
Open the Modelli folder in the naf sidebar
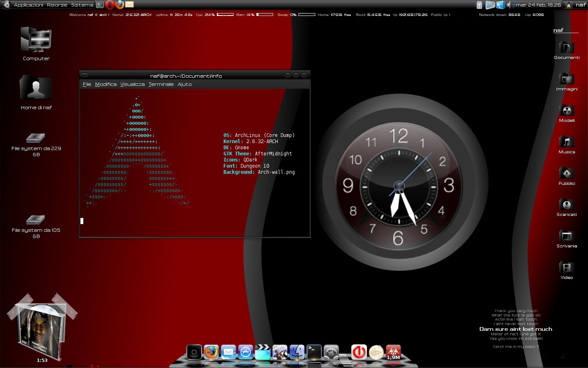pyautogui.click(x=567, y=110)
